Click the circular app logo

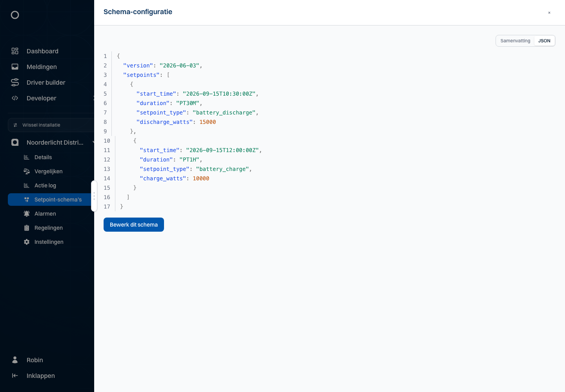(x=15, y=15)
